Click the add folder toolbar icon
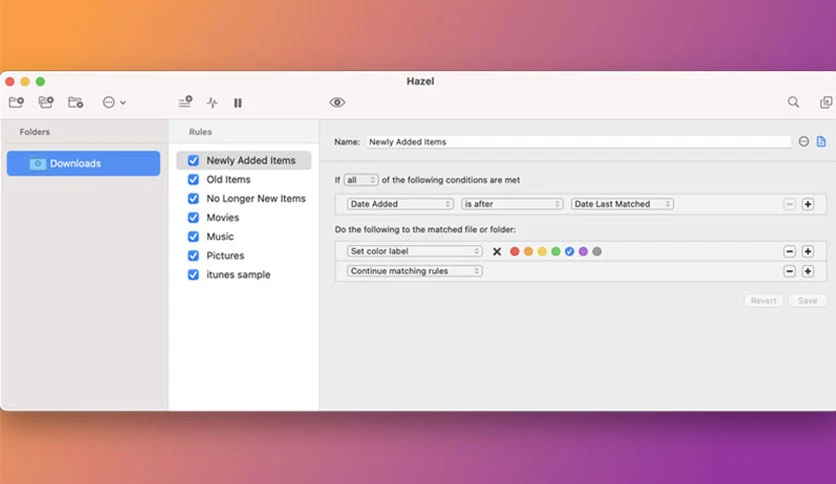 [16, 102]
